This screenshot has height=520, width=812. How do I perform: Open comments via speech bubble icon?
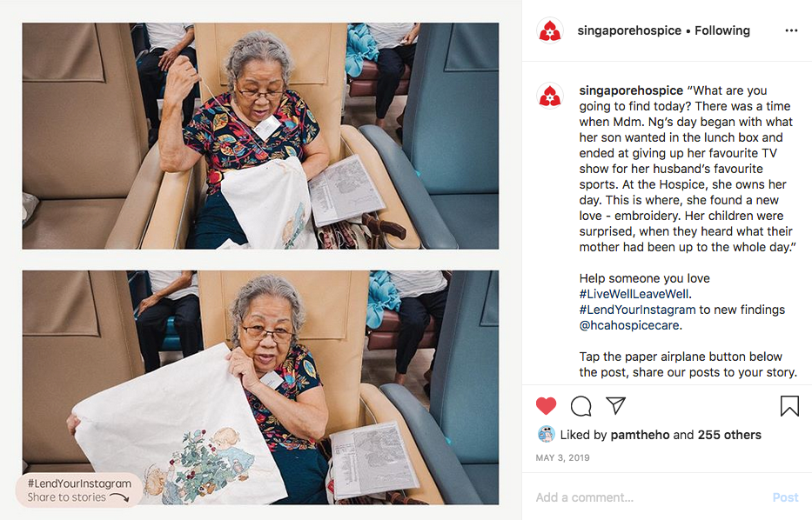[581, 406]
